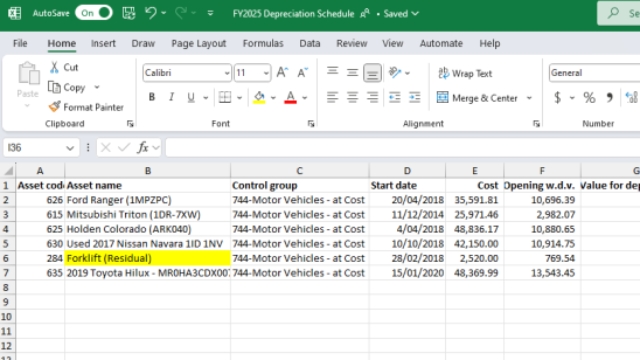Click Decrease Indent icon

394,97
